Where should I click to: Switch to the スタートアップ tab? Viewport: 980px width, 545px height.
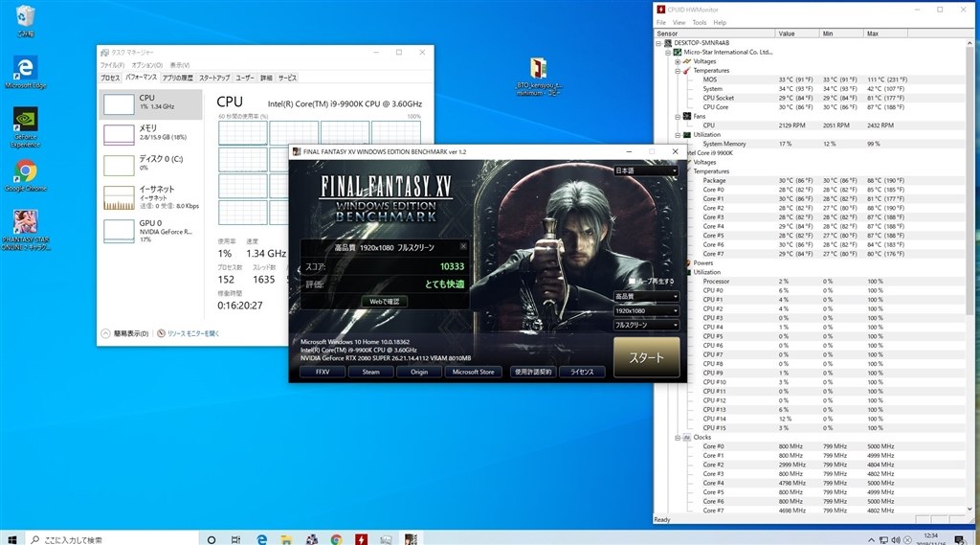[214, 78]
